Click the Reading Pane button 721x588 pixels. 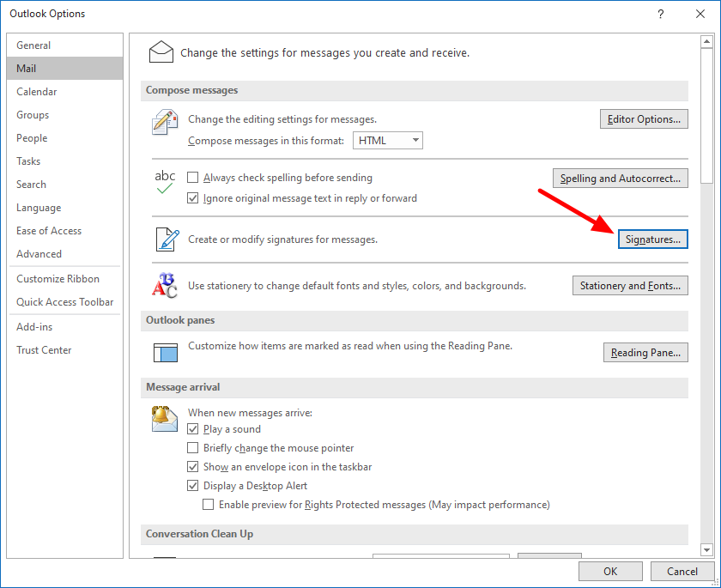coord(645,353)
